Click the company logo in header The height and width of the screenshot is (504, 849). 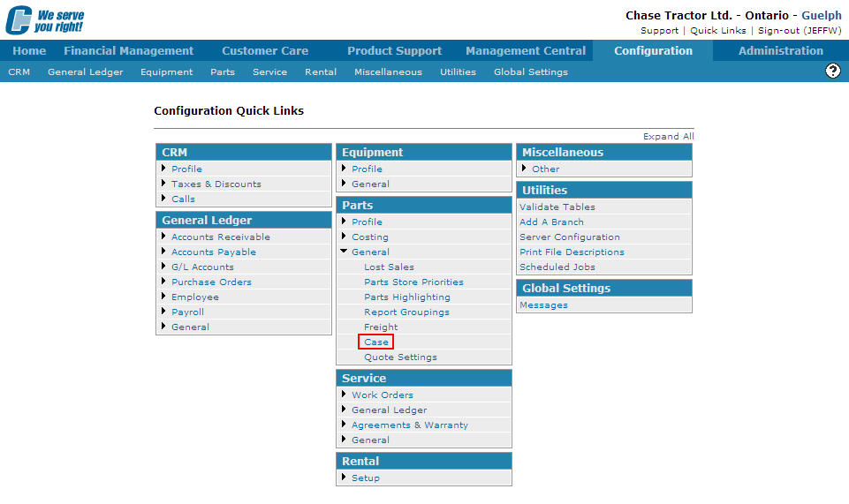[x=45, y=20]
